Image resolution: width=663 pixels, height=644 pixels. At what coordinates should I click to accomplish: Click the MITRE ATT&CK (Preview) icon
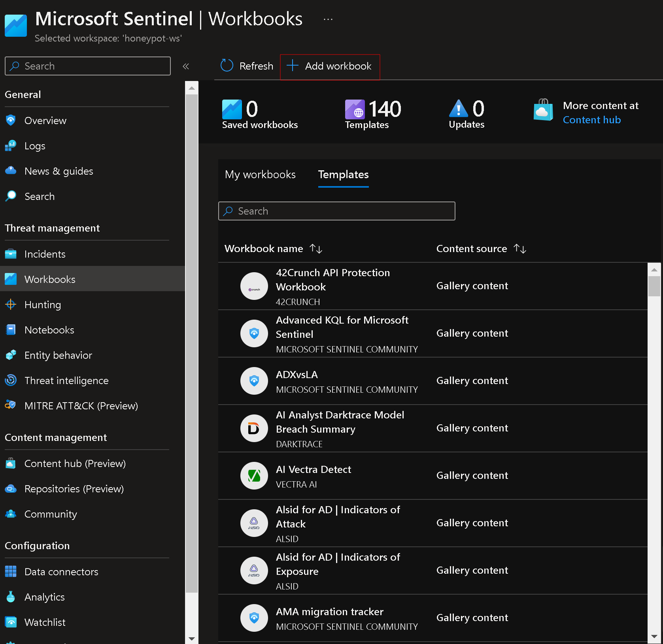click(11, 405)
